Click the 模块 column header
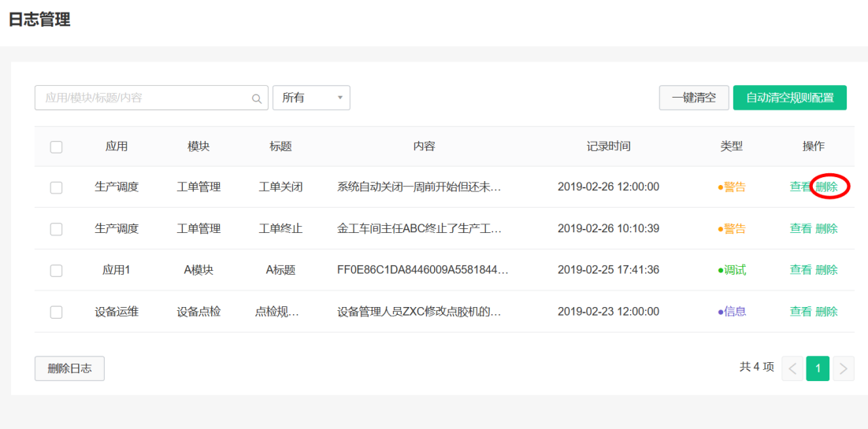This screenshot has width=868, height=429. tap(198, 146)
